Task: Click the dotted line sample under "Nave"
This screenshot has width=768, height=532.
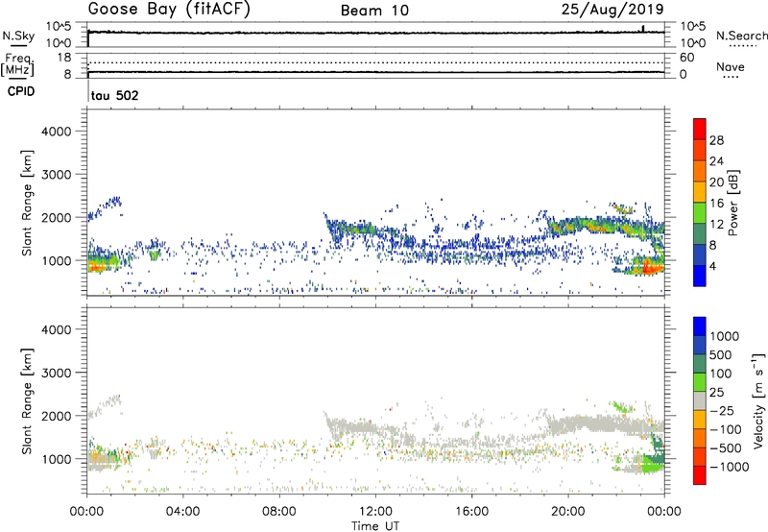Action: click(x=731, y=78)
